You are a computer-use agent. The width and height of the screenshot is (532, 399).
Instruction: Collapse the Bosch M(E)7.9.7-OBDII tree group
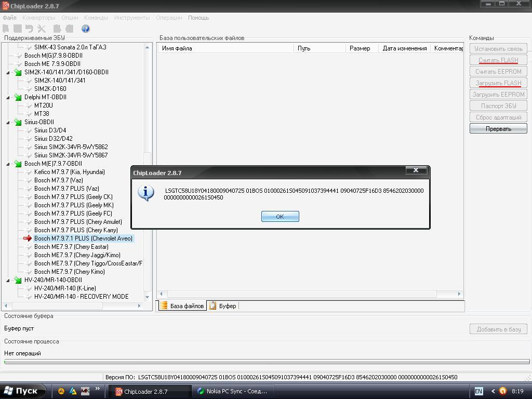pyautogui.click(x=8, y=164)
